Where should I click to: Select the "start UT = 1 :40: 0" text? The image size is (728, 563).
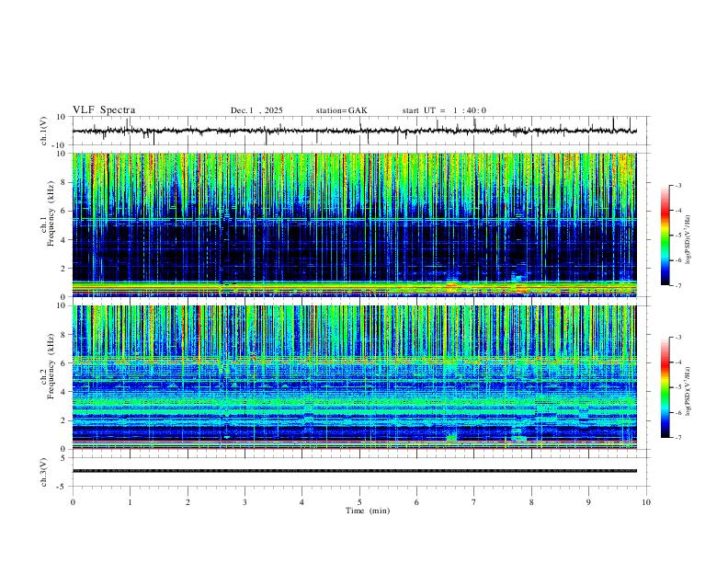pyautogui.click(x=444, y=110)
